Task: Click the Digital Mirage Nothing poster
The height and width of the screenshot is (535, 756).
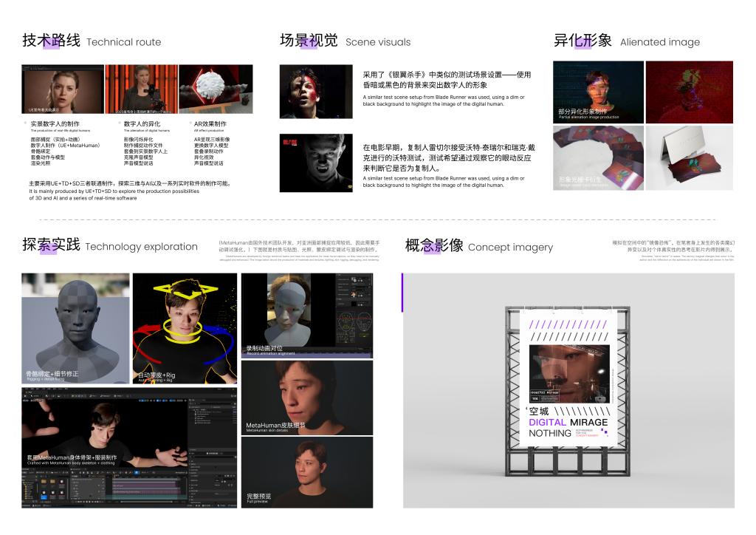Action: (568, 379)
